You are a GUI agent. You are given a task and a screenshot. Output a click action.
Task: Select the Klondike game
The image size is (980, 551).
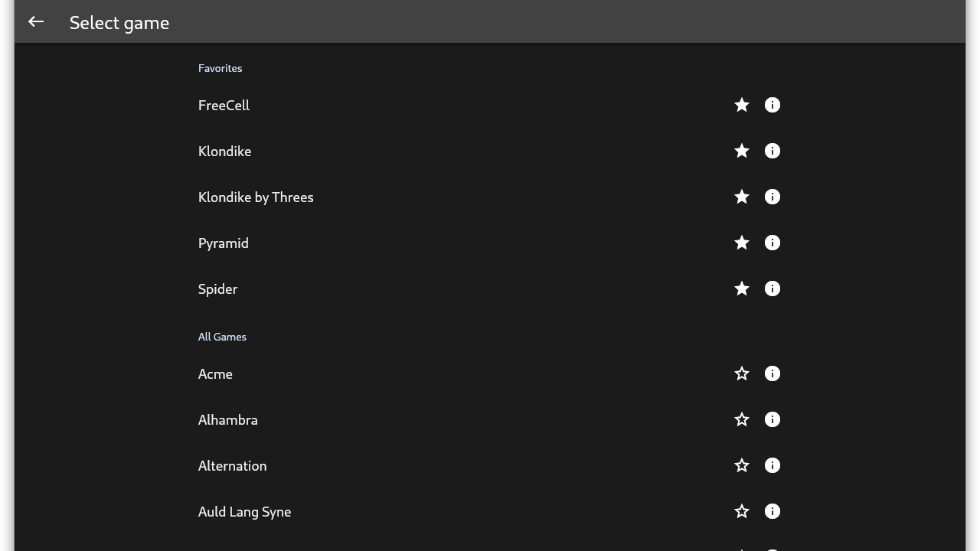pyautogui.click(x=225, y=152)
